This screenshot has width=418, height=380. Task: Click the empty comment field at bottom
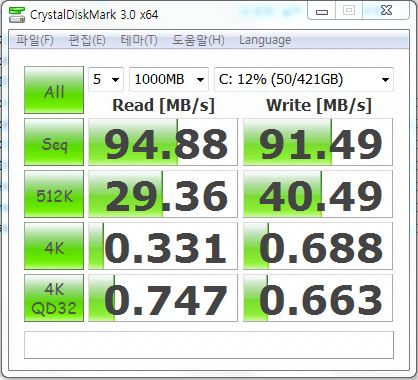pyautogui.click(x=209, y=345)
